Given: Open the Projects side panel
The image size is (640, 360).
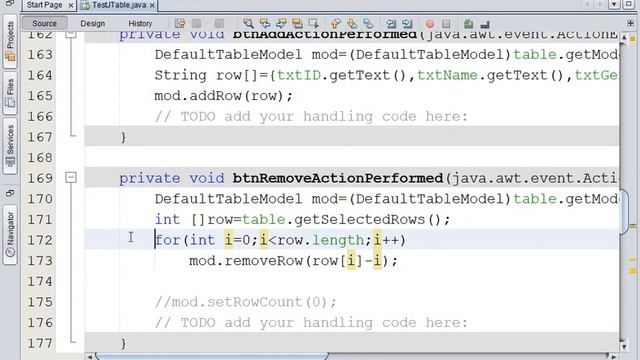Looking at the screenshot, I should 10,41.
